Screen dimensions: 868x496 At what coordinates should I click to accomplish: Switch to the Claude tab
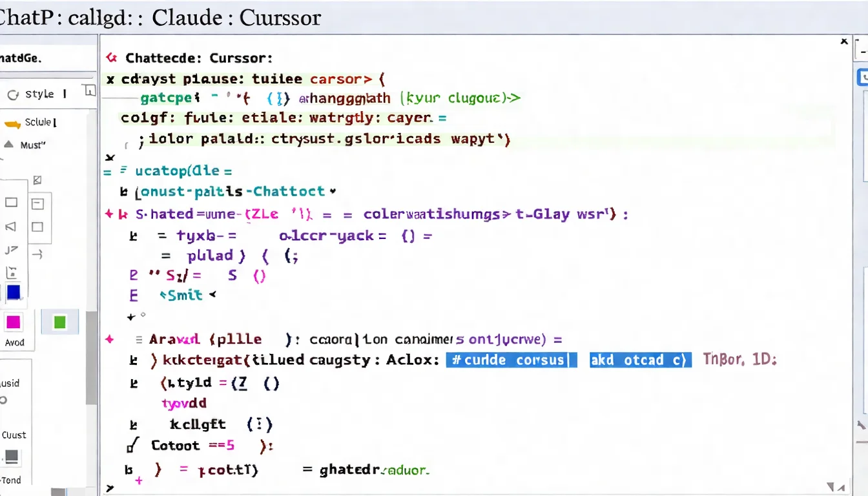click(186, 17)
